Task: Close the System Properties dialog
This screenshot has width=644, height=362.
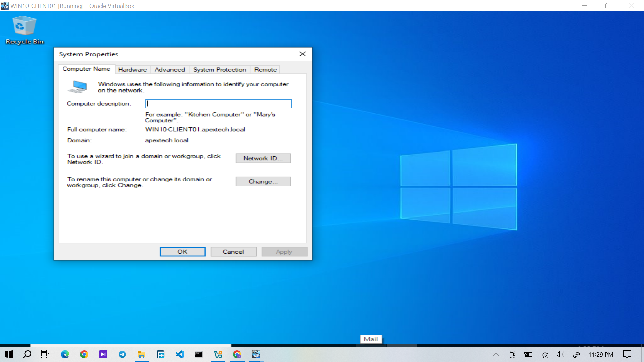Action: [302, 54]
